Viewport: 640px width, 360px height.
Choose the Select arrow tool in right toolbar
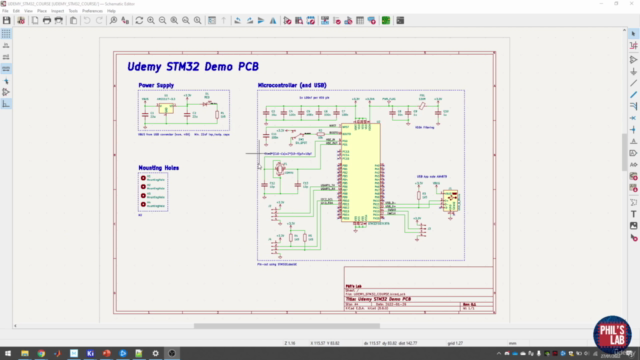633,34
